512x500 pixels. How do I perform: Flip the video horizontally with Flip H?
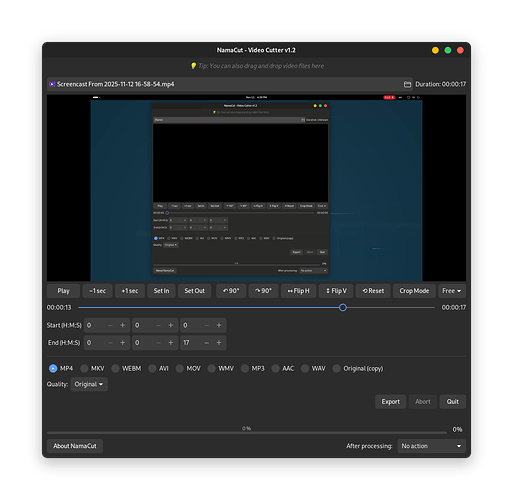coord(299,291)
